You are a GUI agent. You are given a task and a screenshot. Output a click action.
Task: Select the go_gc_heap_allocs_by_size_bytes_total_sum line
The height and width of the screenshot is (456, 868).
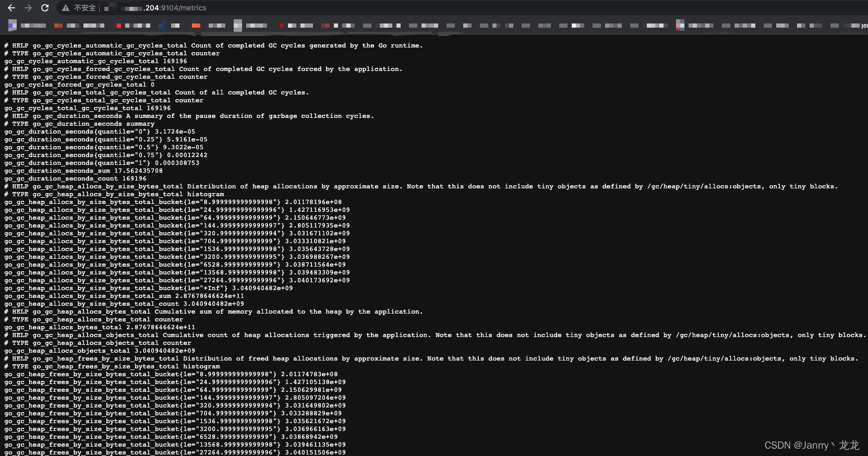(x=124, y=296)
